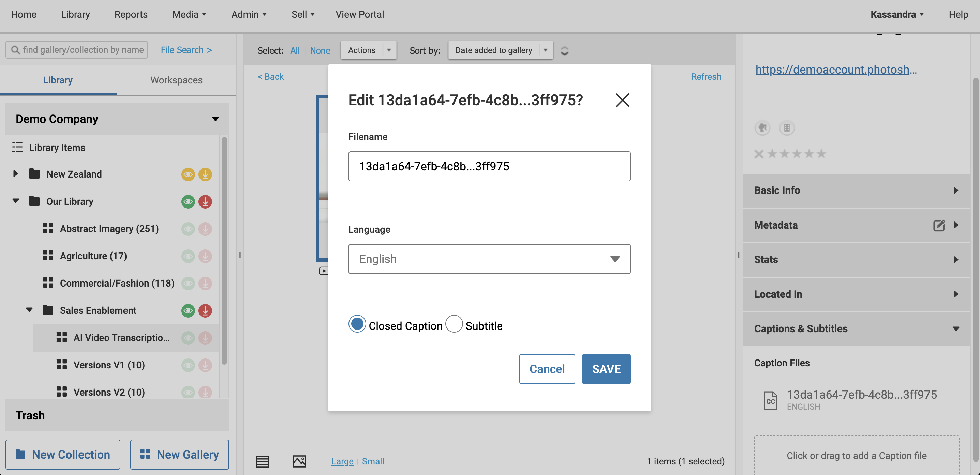Click Versions V1 download icon
980x475 pixels.
point(205,365)
